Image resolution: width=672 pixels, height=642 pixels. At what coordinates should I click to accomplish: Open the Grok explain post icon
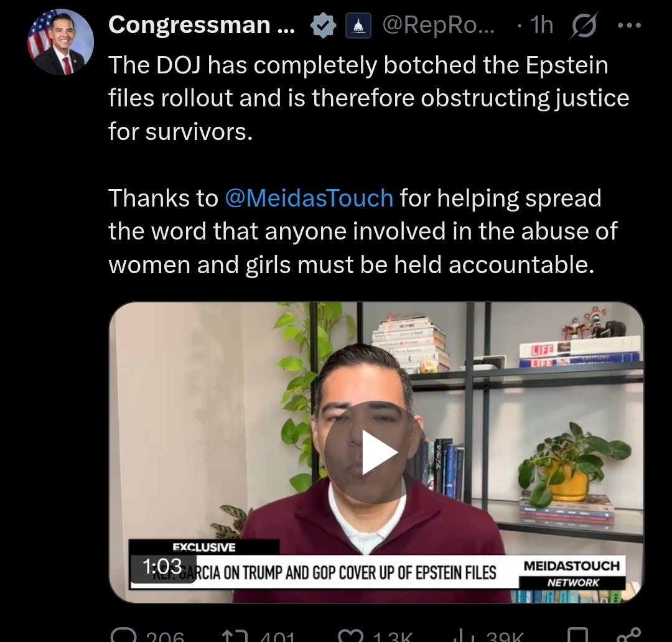tap(583, 26)
